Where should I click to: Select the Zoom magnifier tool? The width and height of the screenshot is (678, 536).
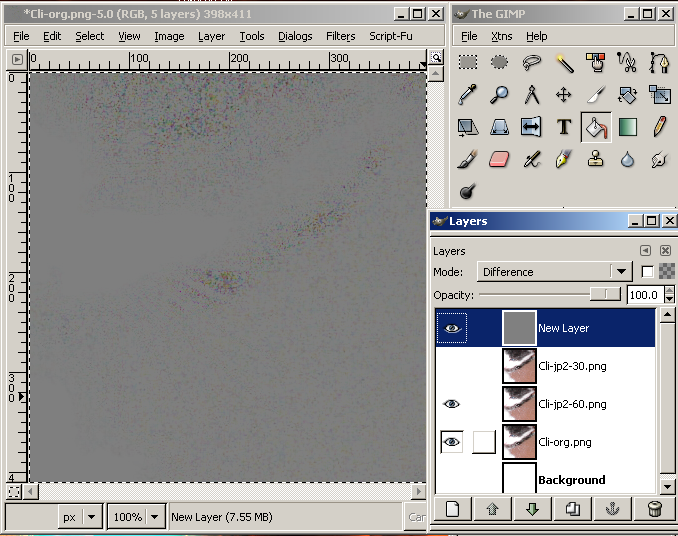coord(500,95)
